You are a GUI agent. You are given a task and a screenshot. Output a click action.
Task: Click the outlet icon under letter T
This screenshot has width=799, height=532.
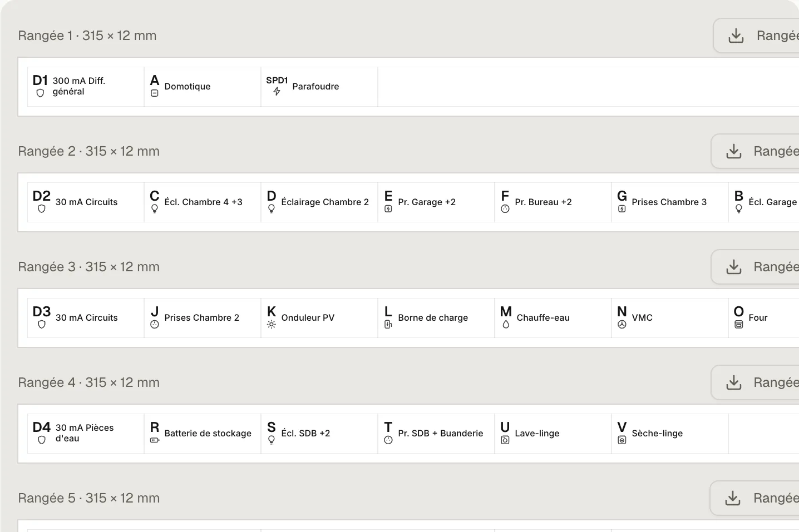pos(388,440)
